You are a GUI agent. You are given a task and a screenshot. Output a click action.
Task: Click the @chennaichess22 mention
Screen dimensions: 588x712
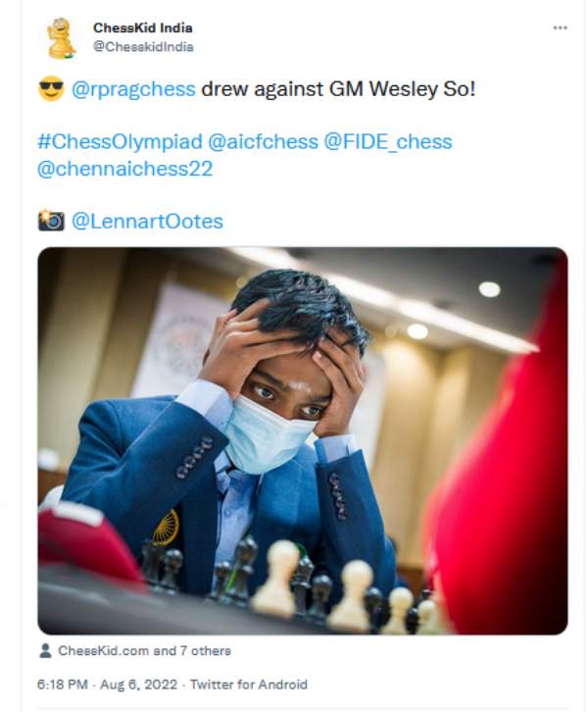click(124, 169)
